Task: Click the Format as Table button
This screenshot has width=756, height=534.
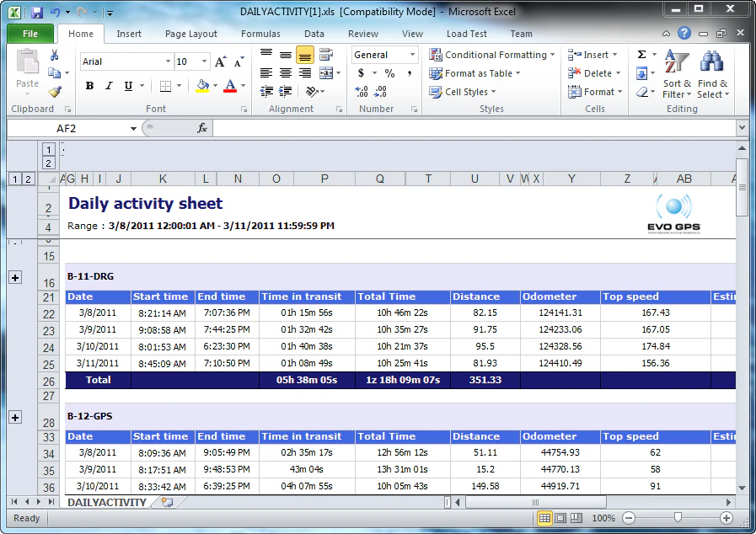Action: [475, 73]
